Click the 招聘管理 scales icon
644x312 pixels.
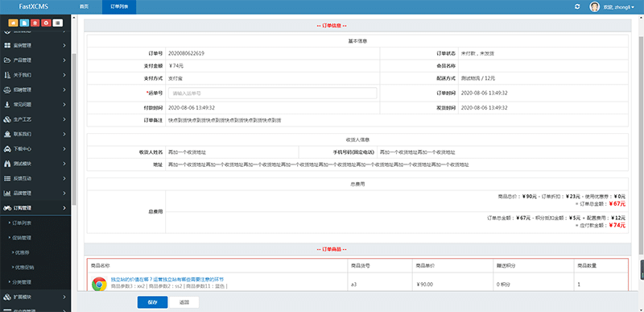(x=7, y=89)
